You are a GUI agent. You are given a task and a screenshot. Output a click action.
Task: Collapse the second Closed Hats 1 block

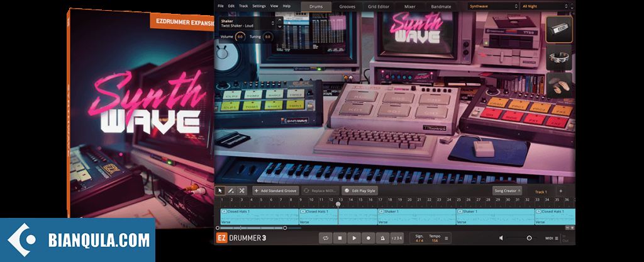tap(303, 212)
